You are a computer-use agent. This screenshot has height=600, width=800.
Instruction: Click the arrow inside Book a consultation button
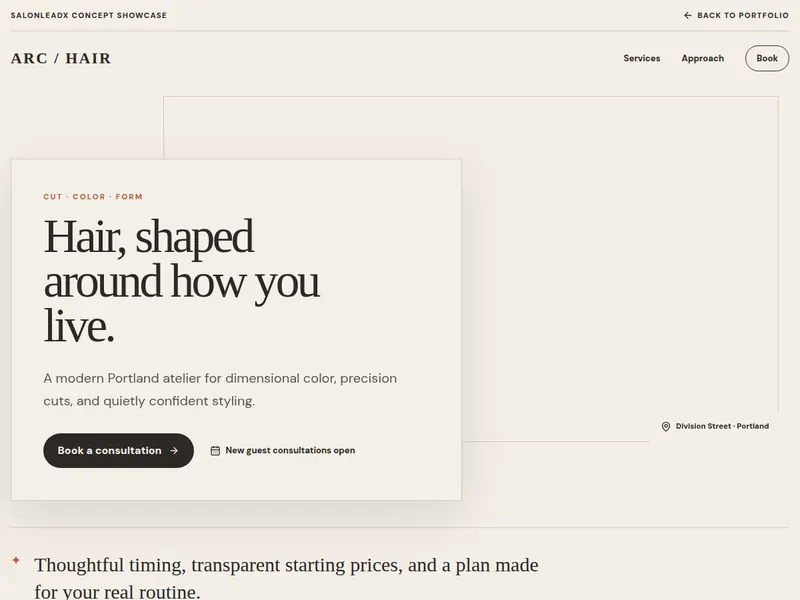pos(174,451)
